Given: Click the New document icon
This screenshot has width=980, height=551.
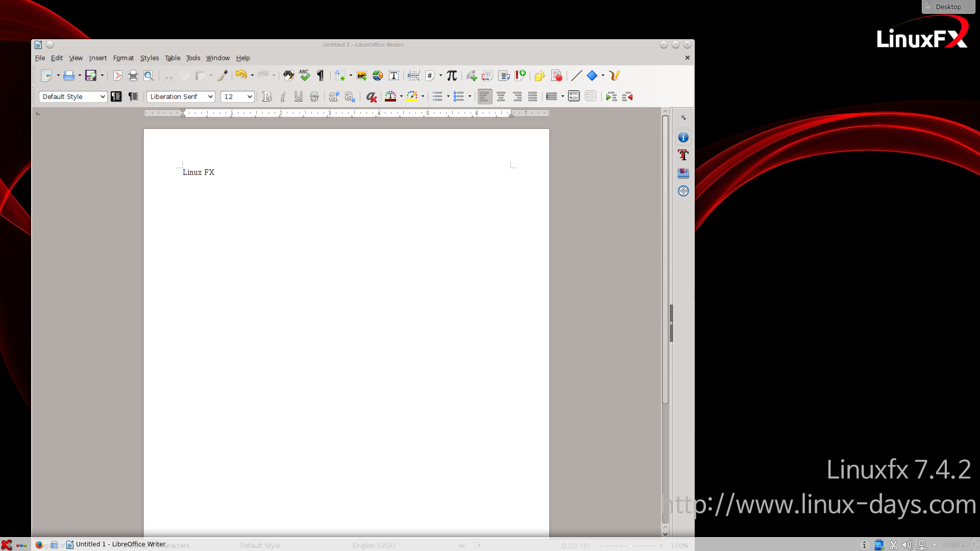Looking at the screenshot, I should pos(46,76).
